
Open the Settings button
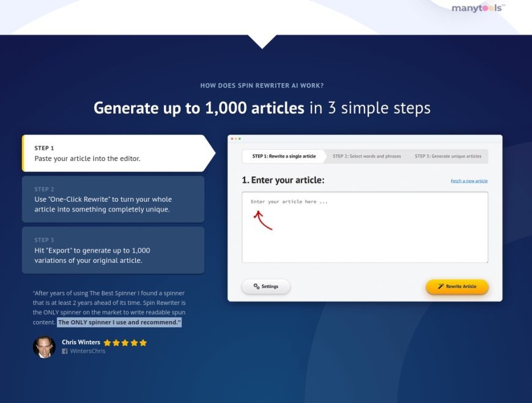266,286
